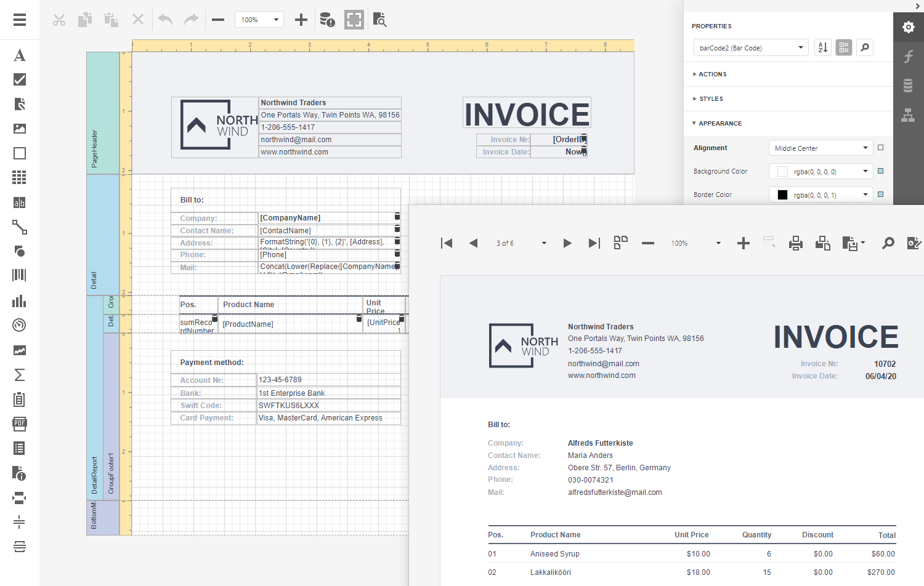924x586 pixels.
Task: Go to next page in preview
Action: [567, 243]
